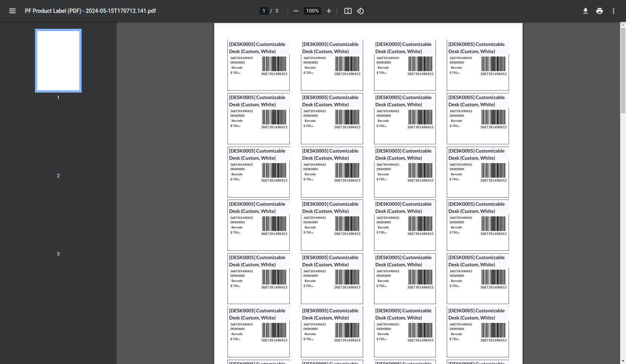Image resolution: width=626 pixels, height=364 pixels.
Task: Zoom in using the plus icon
Action: pyautogui.click(x=329, y=11)
